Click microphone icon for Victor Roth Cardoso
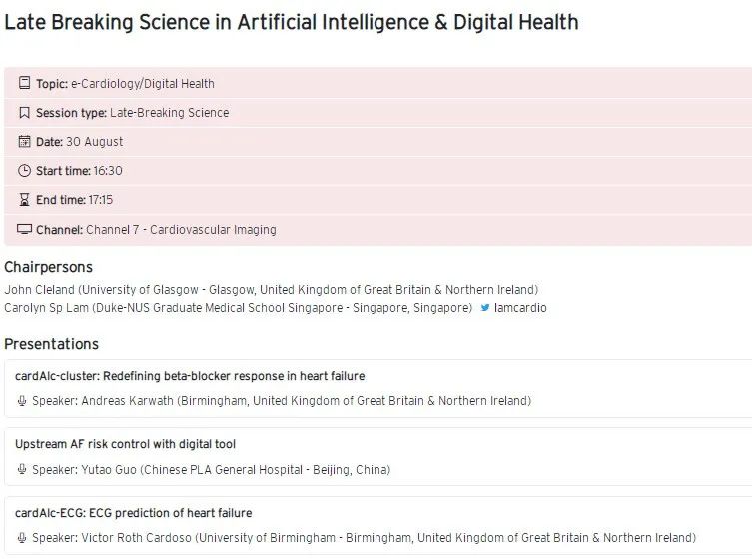The image size is (752, 560). point(22,538)
